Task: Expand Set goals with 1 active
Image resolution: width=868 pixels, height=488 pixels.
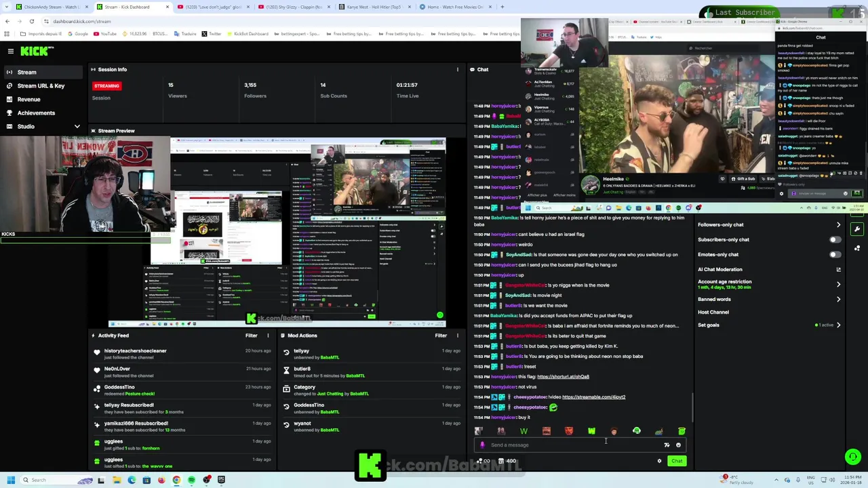Action: 838,325
